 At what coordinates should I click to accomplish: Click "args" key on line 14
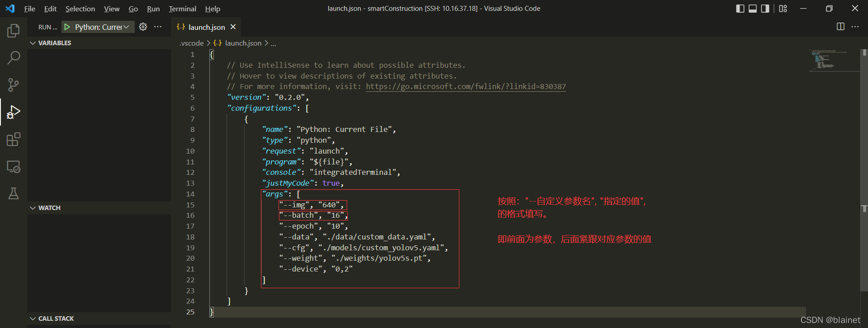274,194
